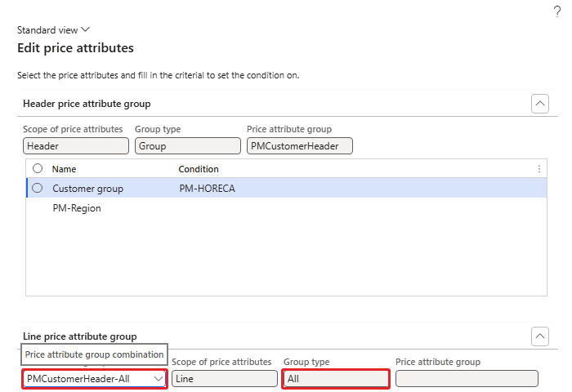Select the PM-Region row
This screenshot has height=392, width=572.
click(286, 208)
